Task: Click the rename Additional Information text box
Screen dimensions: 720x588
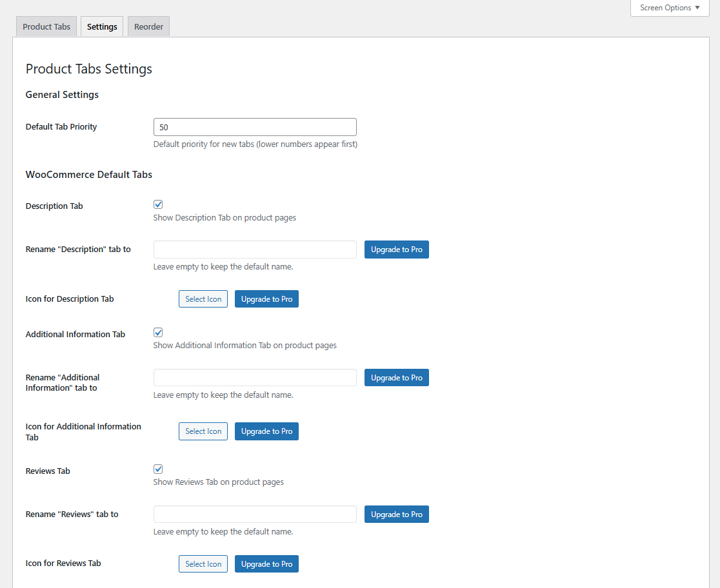Action: (x=254, y=377)
